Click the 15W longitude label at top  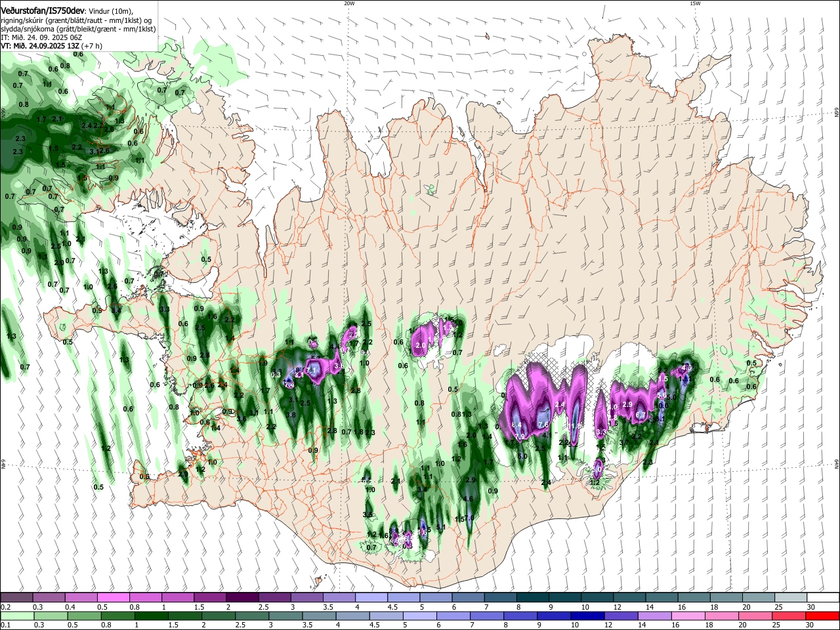(x=695, y=3)
